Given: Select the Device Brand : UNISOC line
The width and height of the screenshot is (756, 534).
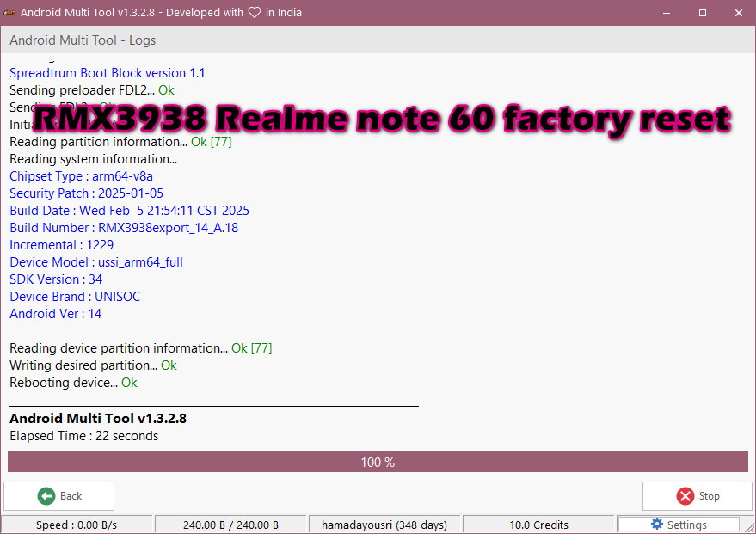Looking at the screenshot, I should (75, 297).
